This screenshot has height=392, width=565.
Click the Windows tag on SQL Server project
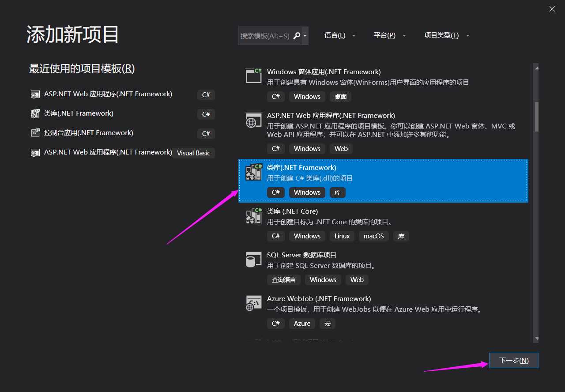pyautogui.click(x=323, y=280)
